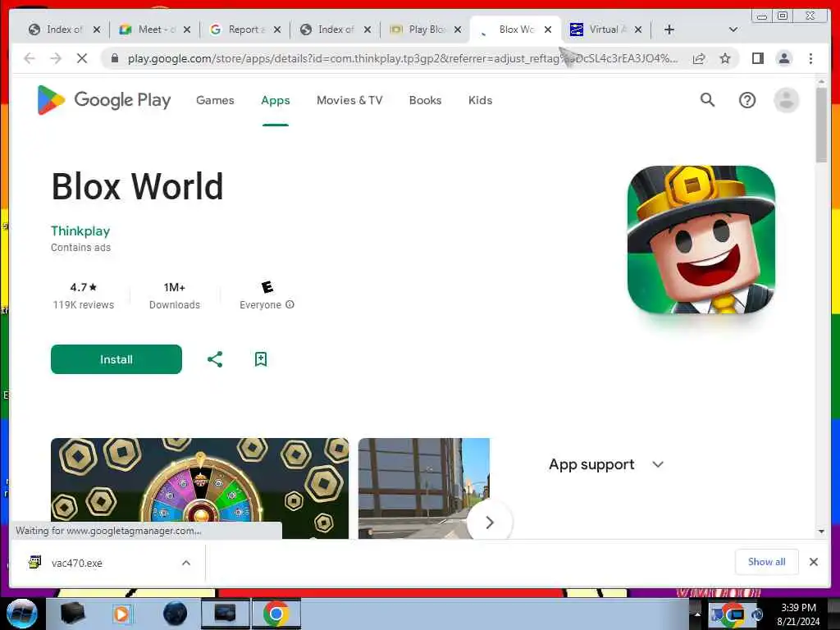
Task: Click the 119K reviews rating
Action: tap(84, 295)
